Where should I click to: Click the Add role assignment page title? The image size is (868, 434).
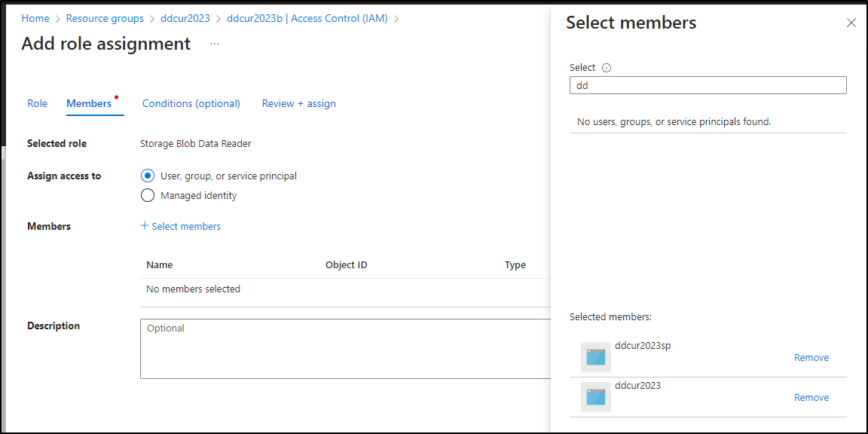tap(105, 43)
